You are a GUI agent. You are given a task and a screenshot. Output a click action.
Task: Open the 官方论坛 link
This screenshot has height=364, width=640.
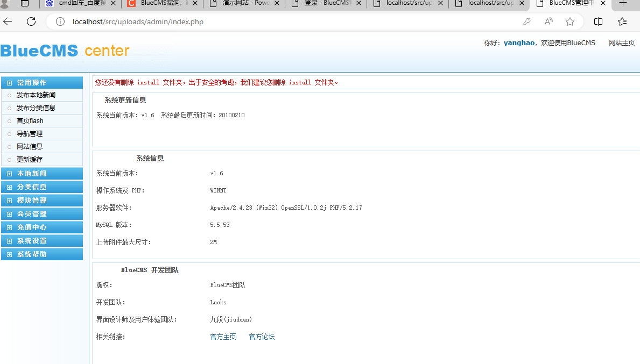coord(262,337)
